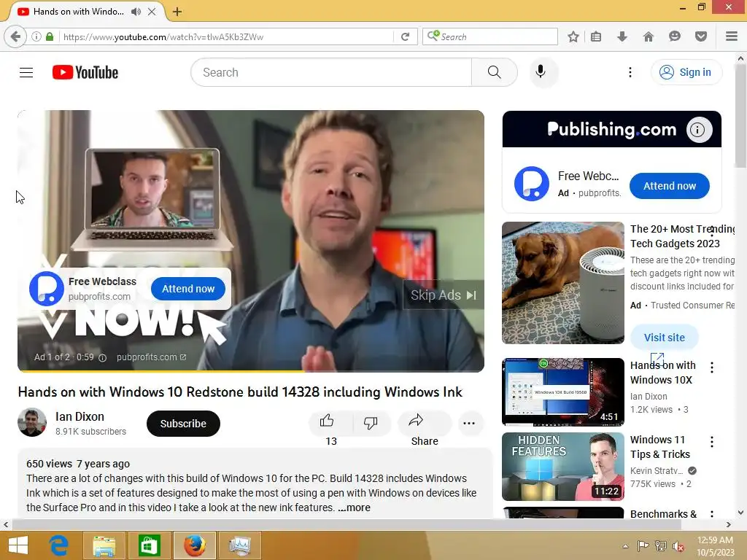
Task: Switch to Hands on with Windows tab
Action: pos(79,12)
